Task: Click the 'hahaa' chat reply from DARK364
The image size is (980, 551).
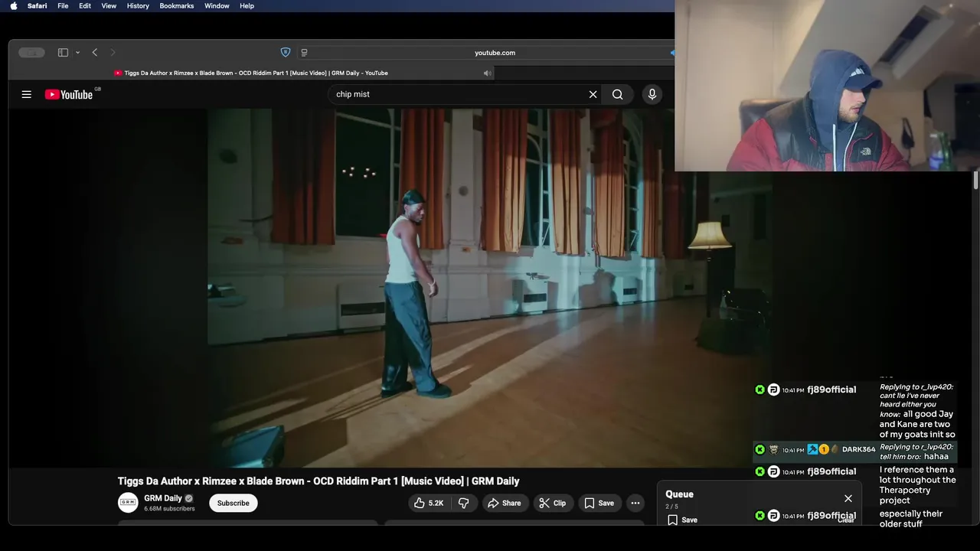Action: [x=936, y=456]
